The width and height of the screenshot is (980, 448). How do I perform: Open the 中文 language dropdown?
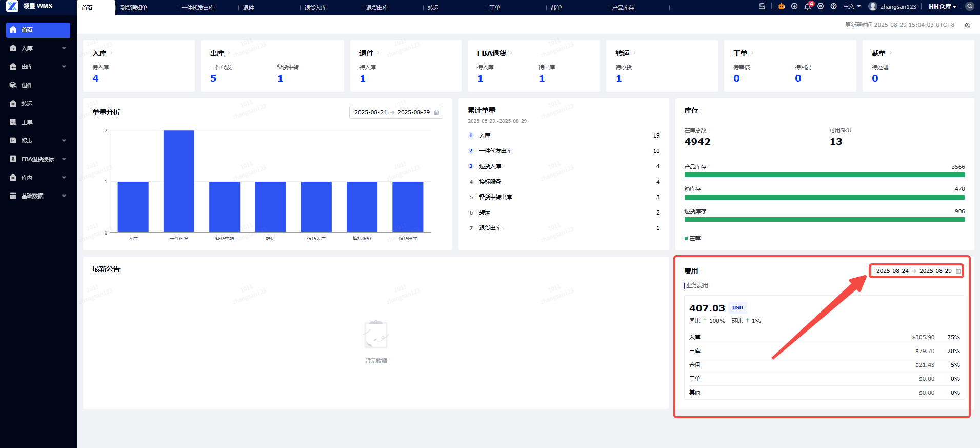[852, 6]
